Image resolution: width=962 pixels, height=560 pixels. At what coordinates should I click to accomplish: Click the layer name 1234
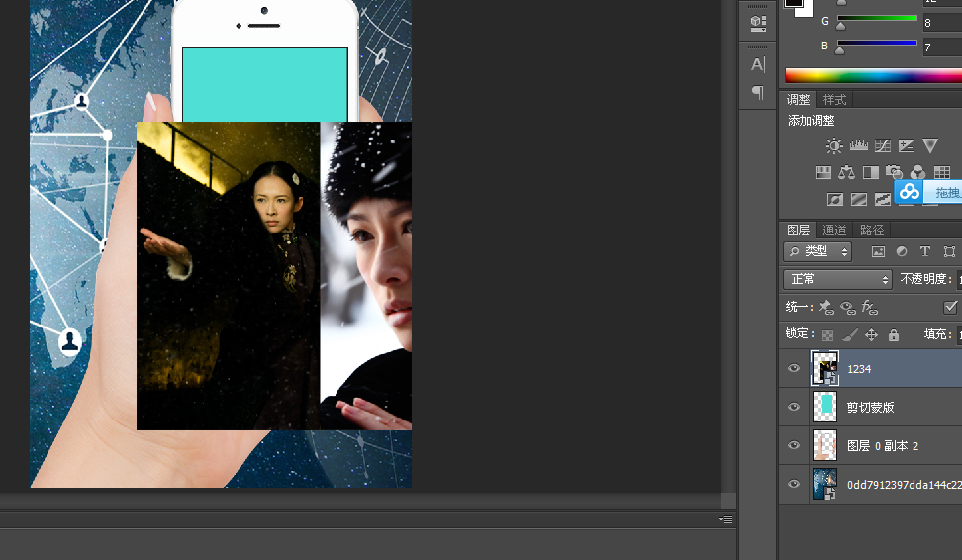[x=859, y=369]
